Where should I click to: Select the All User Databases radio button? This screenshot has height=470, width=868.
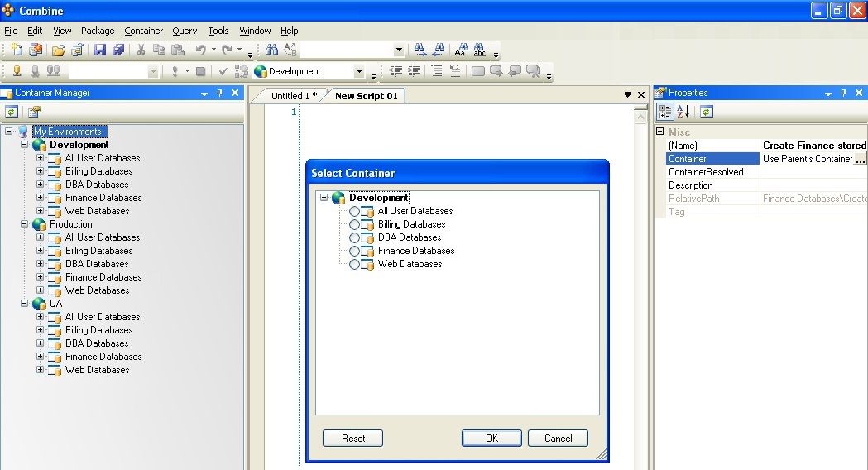(x=354, y=212)
